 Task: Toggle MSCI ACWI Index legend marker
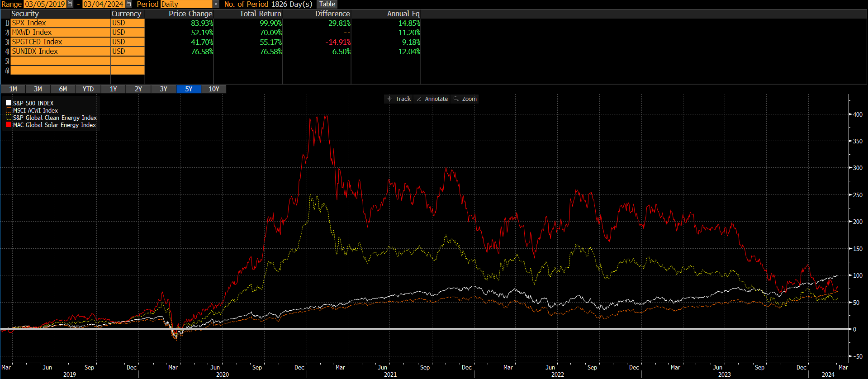[x=9, y=110]
